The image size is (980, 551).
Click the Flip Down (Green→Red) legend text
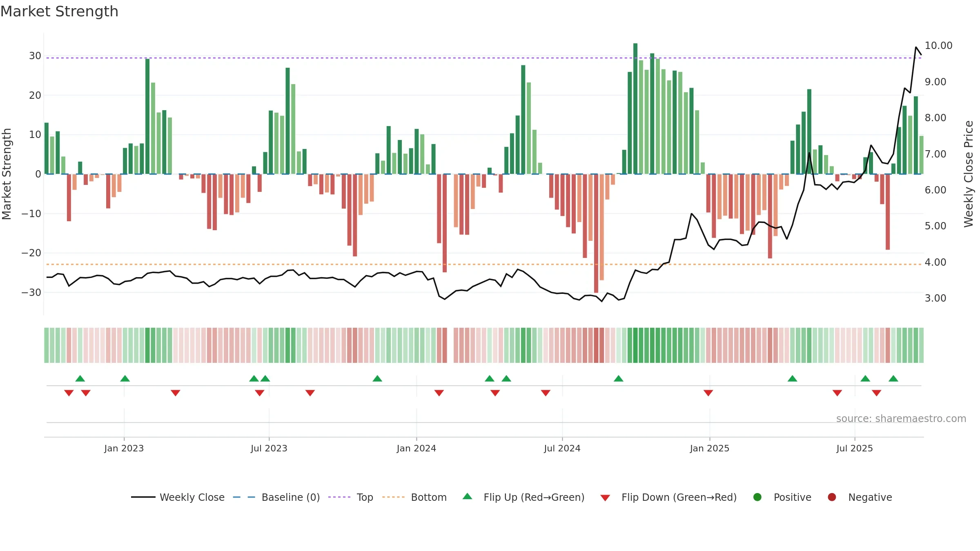pyautogui.click(x=679, y=497)
